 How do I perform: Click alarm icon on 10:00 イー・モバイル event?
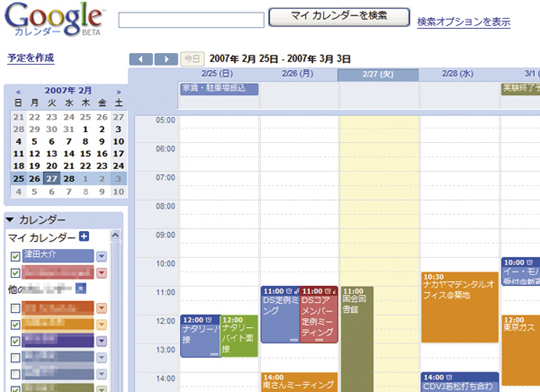click(530, 262)
